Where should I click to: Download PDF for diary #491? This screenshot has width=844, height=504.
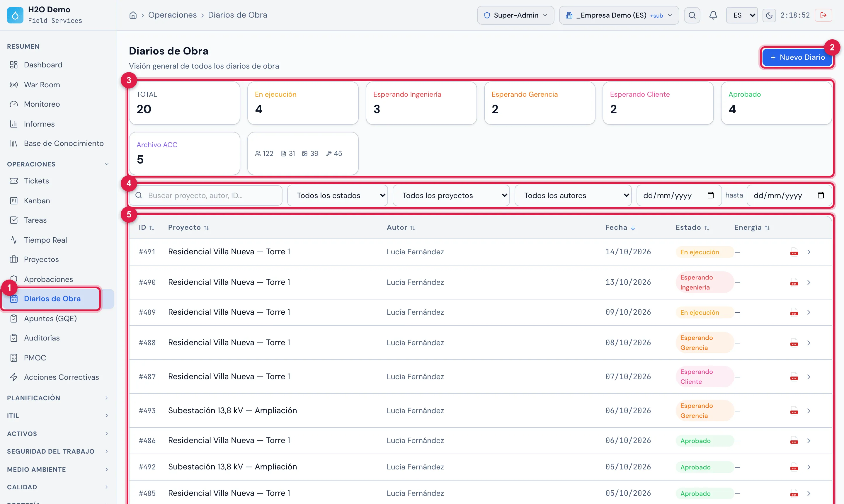pos(794,252)
